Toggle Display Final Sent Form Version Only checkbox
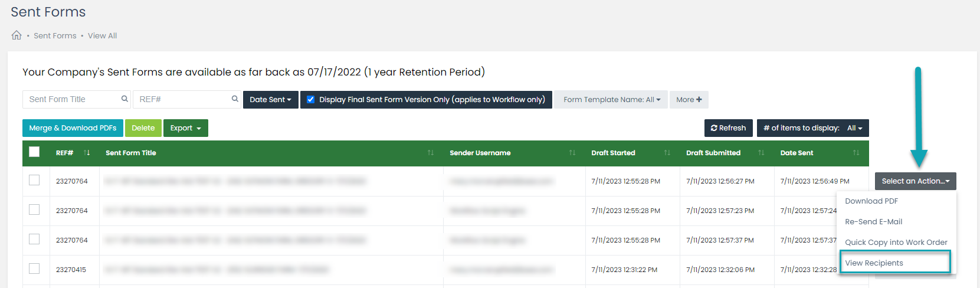This screenshot has width=980, height=288. [310, 100]
